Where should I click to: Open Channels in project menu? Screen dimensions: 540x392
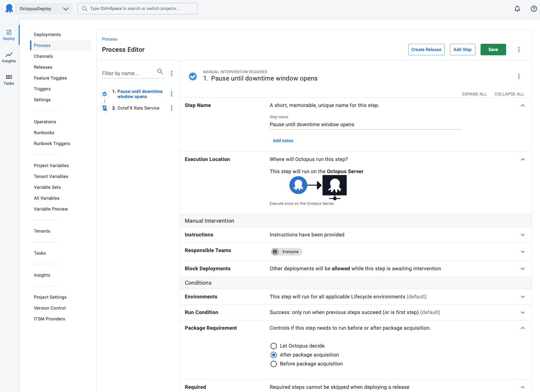pos(43,56)
